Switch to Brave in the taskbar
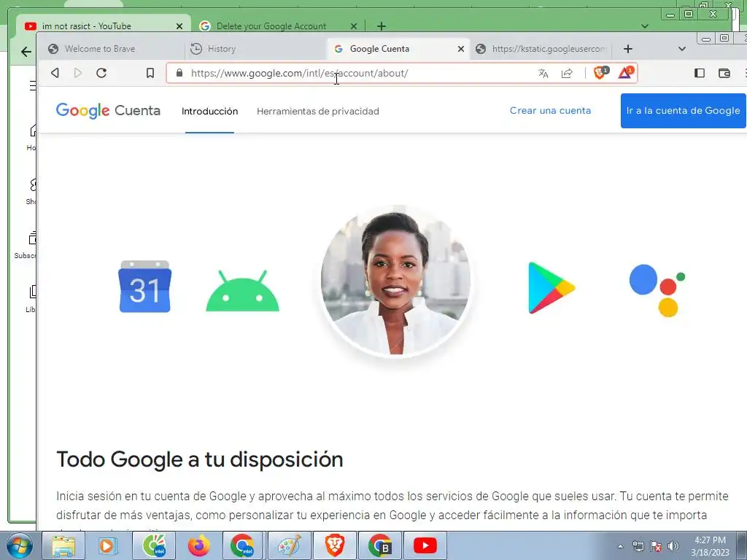Image resolution: width=747 pixels, height=560 pixels. pyautogui.click(x=335, y=545)
